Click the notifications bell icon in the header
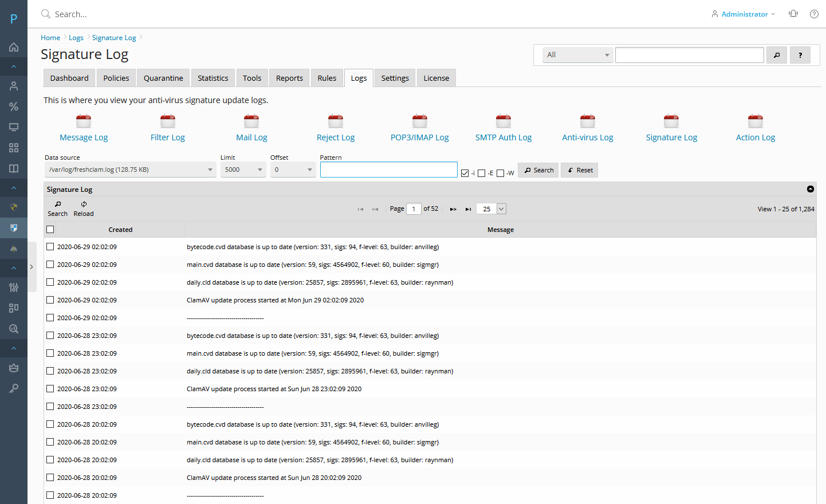Image resolution: width=826 pixels, height=504 pixels. (793, 14)
